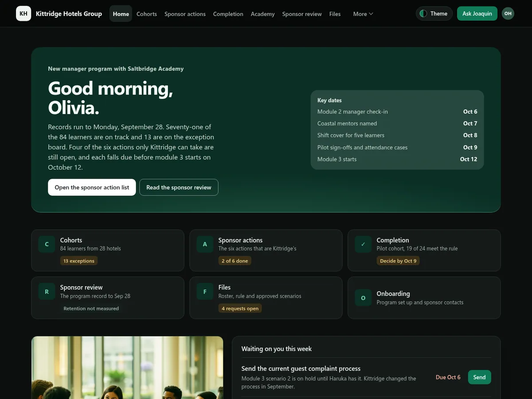Open the Cohorts nav item
Viewport: 532px width, 399px height.
(x=147, y=14)
